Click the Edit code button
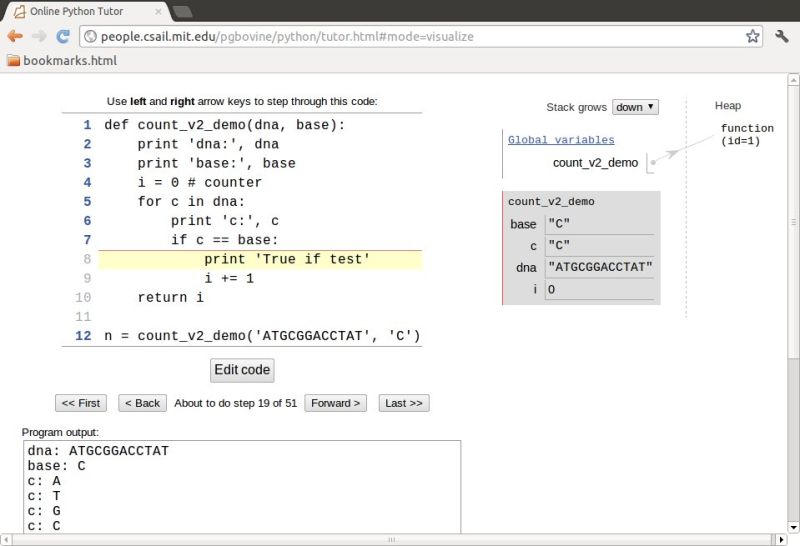 [x=242, y=370]
